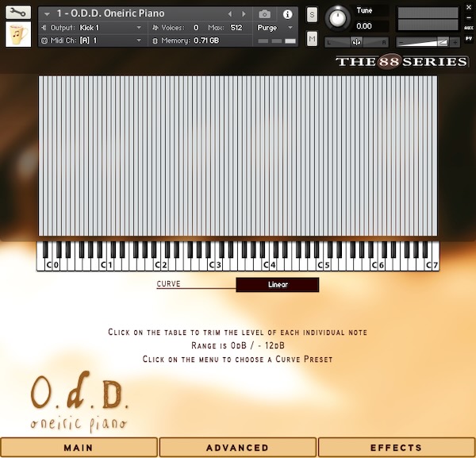Edit the Max voices value 512
This screenshot has height=458, width=476.
[x=236, y=28]
